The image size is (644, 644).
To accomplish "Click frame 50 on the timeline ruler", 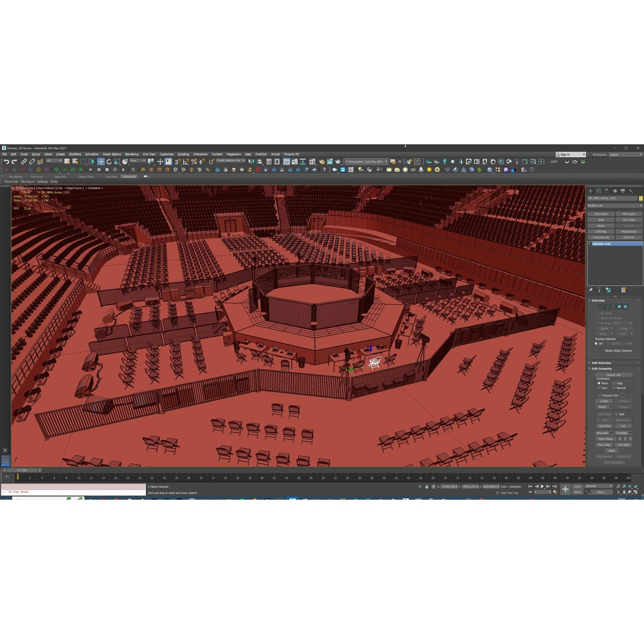I will click(x=323, y=478).
